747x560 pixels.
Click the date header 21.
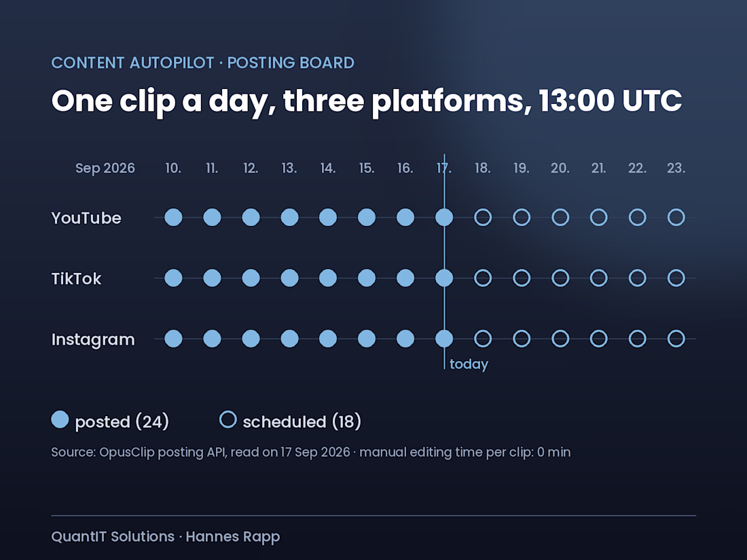(599, 168)
